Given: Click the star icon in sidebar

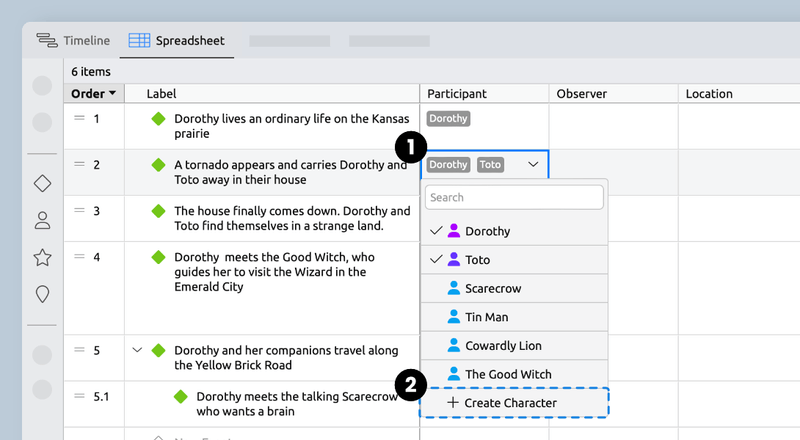Looking at the screenshot, I should pyautogui.click(x=42, y=257).
